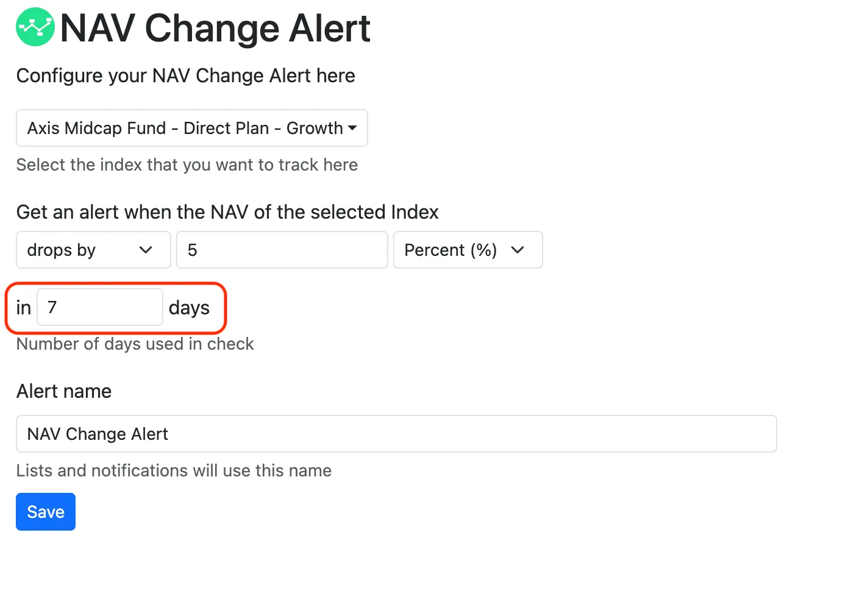This screenshot has width=868, height=608.
Task: Save the NAV Change Alert configuration
Action: (x=46, y=512)
